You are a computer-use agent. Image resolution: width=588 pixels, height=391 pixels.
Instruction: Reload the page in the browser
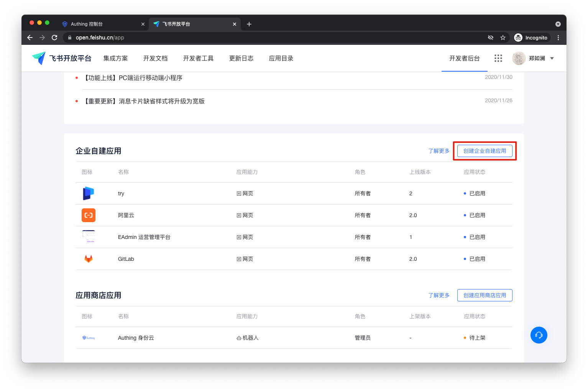click(54, 38)
